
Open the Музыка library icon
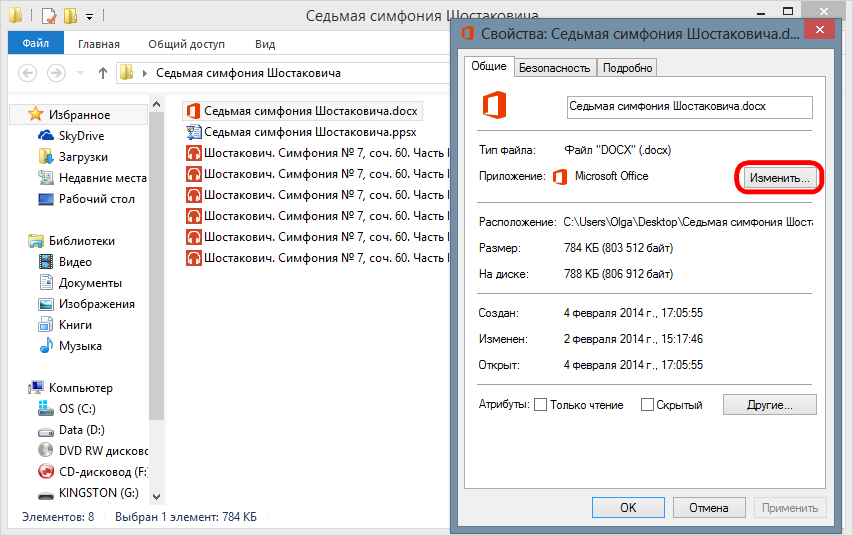tap(46, 346)
